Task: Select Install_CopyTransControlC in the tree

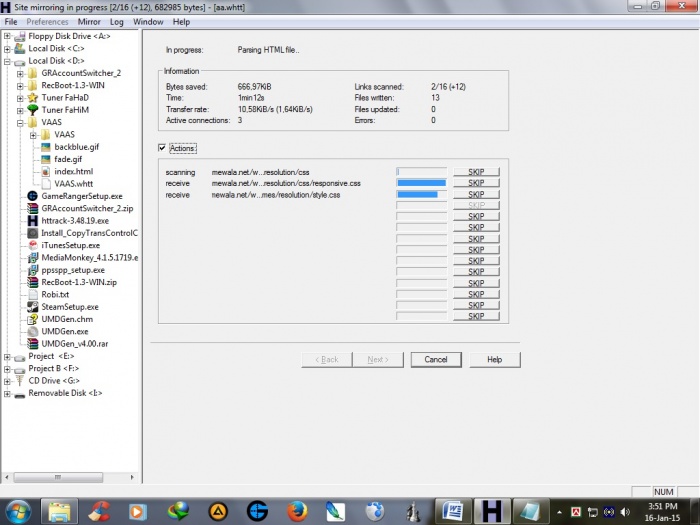Action: pos(89,233)
